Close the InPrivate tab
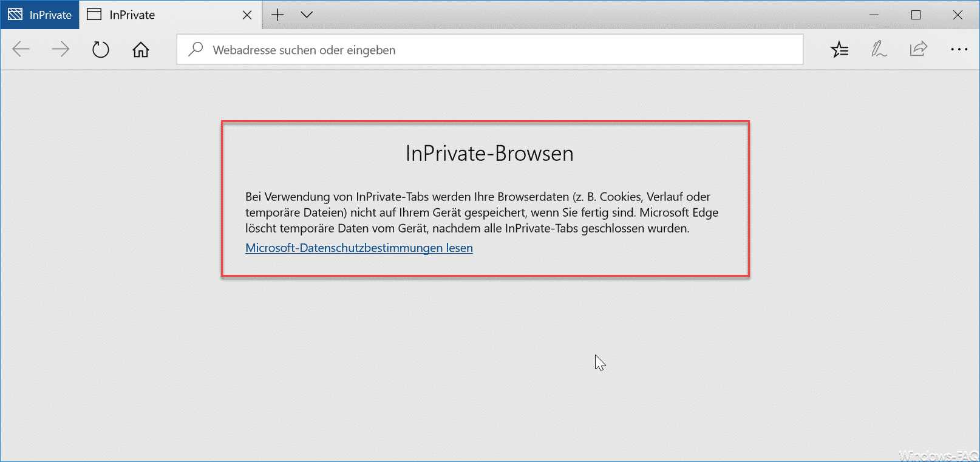 (247, 15)
